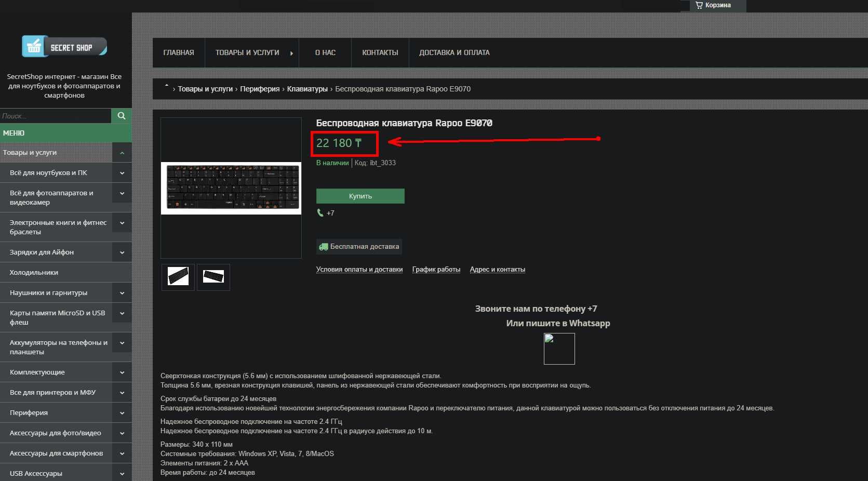The width and height of the screenshot is (868, 481).
Task: Open the Адрес и контакты link
Action: click(498, 269)
